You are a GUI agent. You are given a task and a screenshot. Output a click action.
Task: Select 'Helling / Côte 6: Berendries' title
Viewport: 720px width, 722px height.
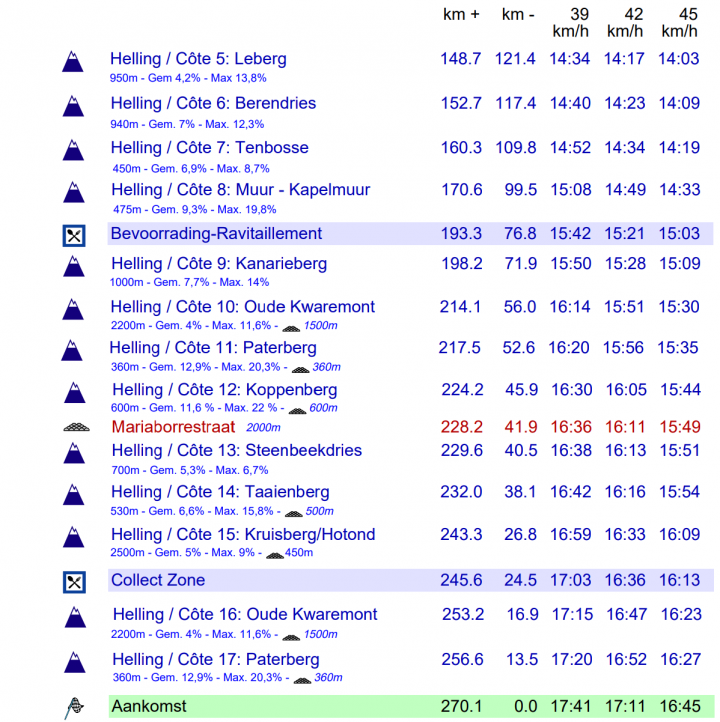[x=213, y=103]
